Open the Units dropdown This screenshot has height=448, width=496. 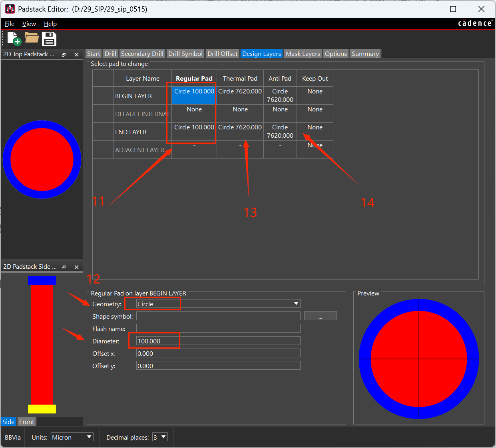(72, 437)
